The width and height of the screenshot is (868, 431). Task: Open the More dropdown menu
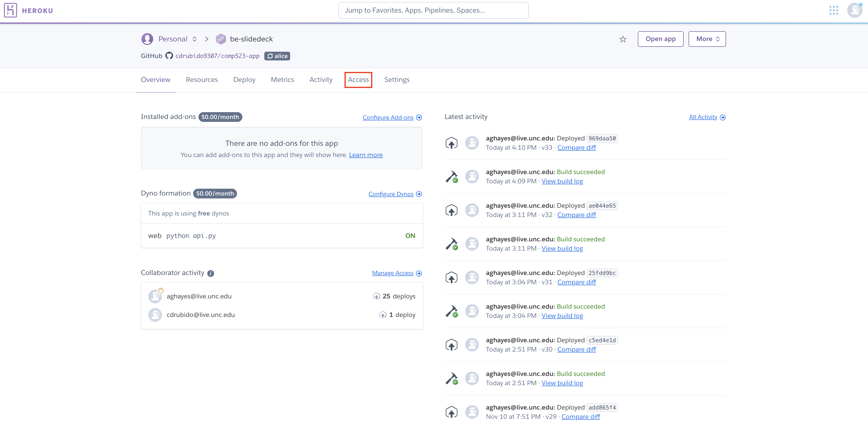(707, 39)
